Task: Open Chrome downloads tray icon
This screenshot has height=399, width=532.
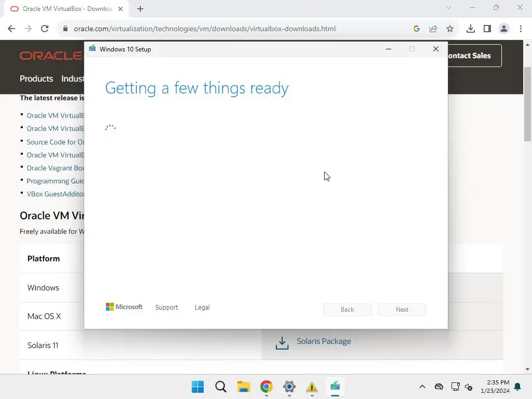Action: (x=471, y=29)
